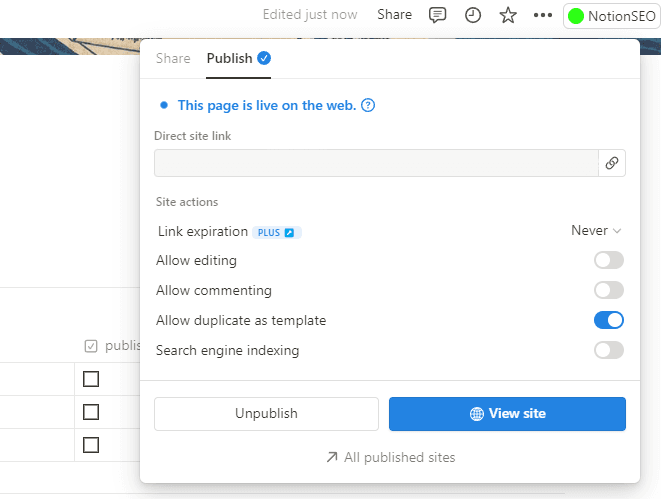Open All published sites link
This screenshot has height=499, width=661.
pos(390,457)
